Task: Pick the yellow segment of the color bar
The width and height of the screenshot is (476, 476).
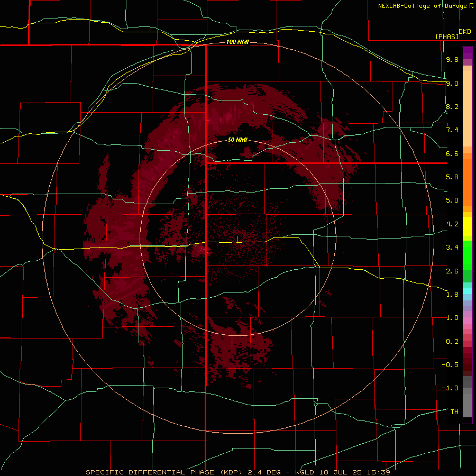Action: click(x=467, y=226)
